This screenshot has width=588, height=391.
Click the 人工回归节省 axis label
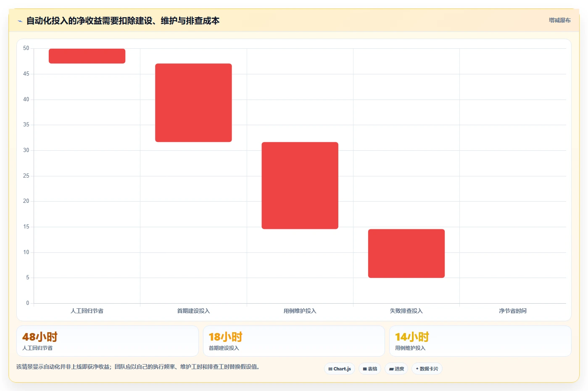point(87,311)
